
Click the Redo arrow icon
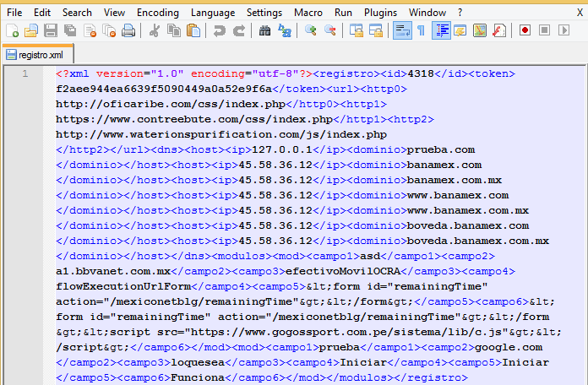239,30
